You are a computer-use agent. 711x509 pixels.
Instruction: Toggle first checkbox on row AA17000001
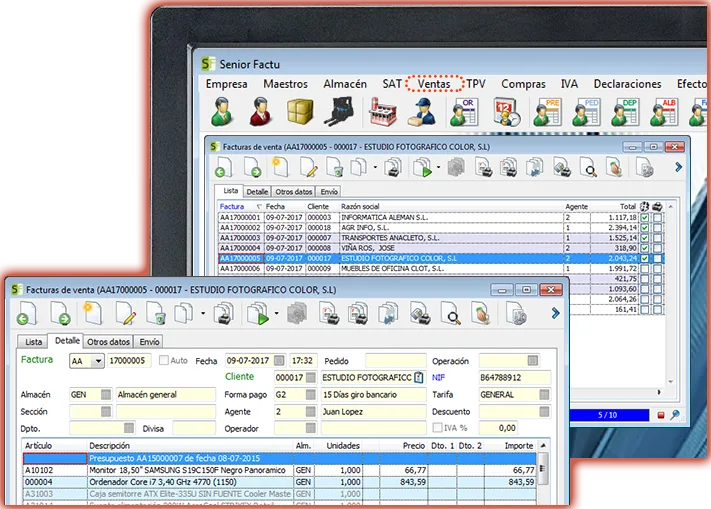pos(644,218)
